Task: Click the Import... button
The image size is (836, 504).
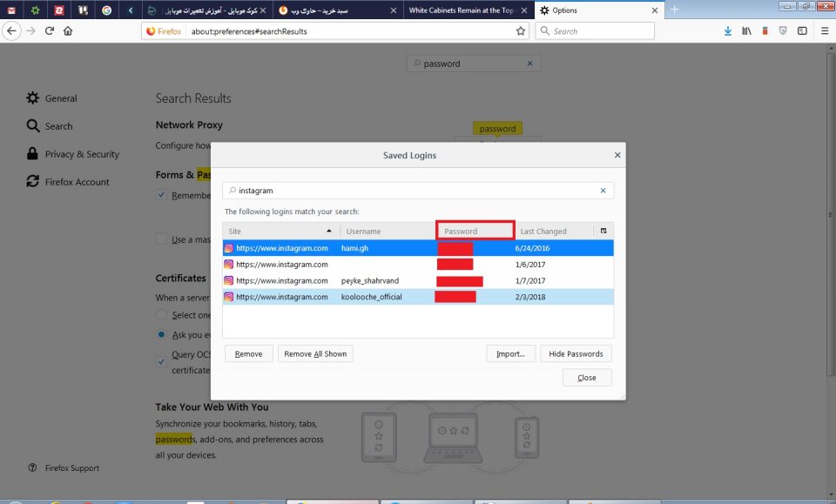Action: tap(510, 354)
